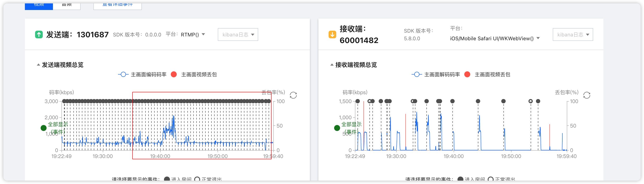Select the 视频 tab
The width and height of the screenshot is (644, 184).
(x=39, y=6)
